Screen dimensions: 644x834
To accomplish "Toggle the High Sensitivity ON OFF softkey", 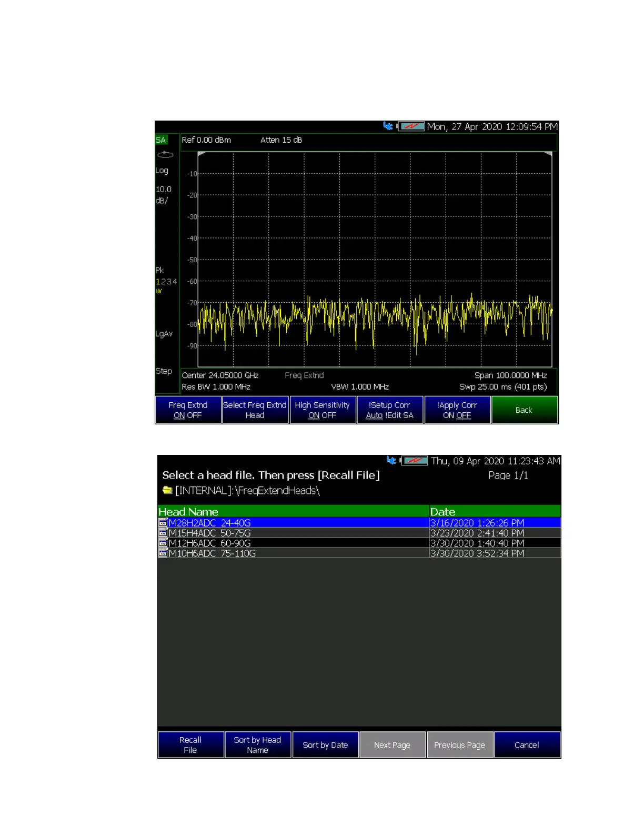I will pyautogui.click(x=323, y=410).
